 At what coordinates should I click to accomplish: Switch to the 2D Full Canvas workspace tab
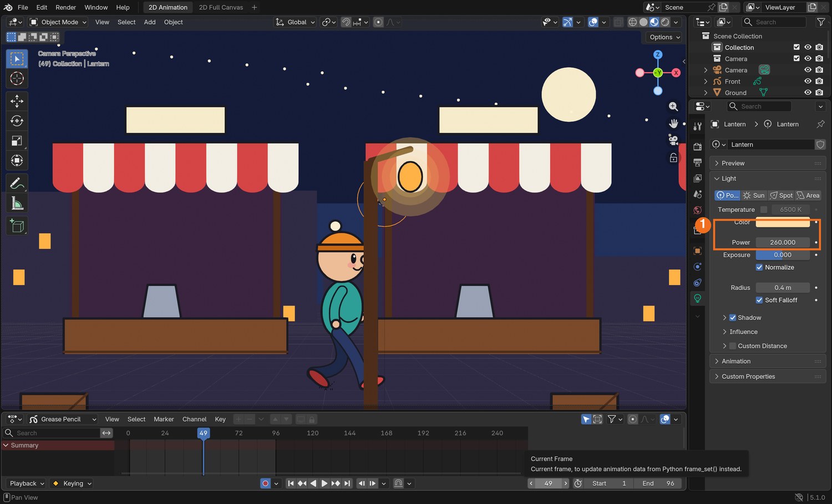[x=221, y=7]
